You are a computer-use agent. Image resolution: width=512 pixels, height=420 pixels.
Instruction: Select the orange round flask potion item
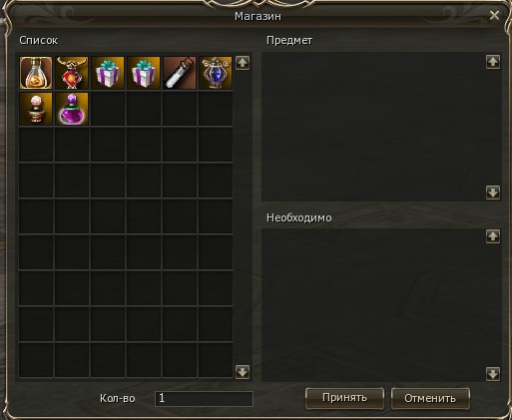point(36,73)
